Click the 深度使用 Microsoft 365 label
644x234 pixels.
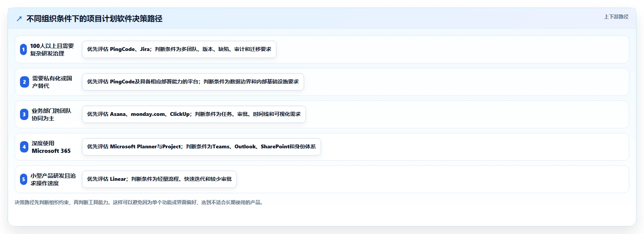point(51,147)
